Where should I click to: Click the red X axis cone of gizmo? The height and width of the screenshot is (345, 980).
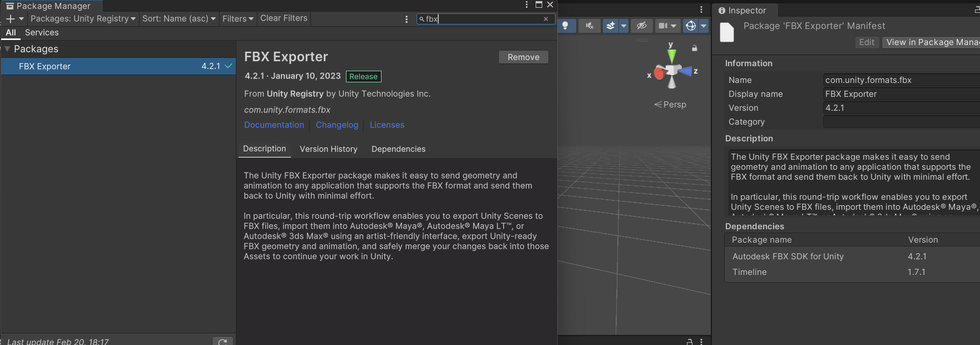(x=660, y=72)
